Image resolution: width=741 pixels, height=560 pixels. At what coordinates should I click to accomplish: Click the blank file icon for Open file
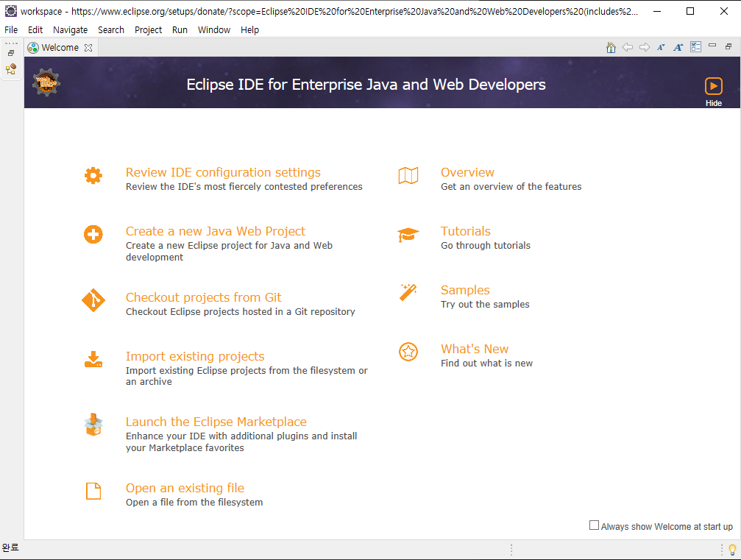coord(93,491)
